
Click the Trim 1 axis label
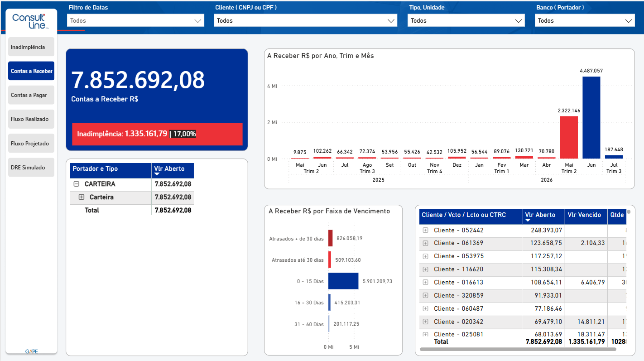(x=502, y=171)
